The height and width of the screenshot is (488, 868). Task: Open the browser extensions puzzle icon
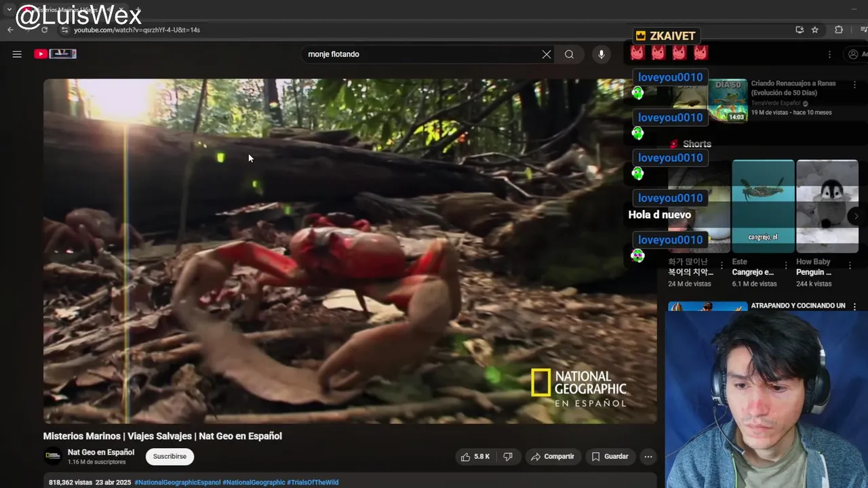[x=839, y=30]
